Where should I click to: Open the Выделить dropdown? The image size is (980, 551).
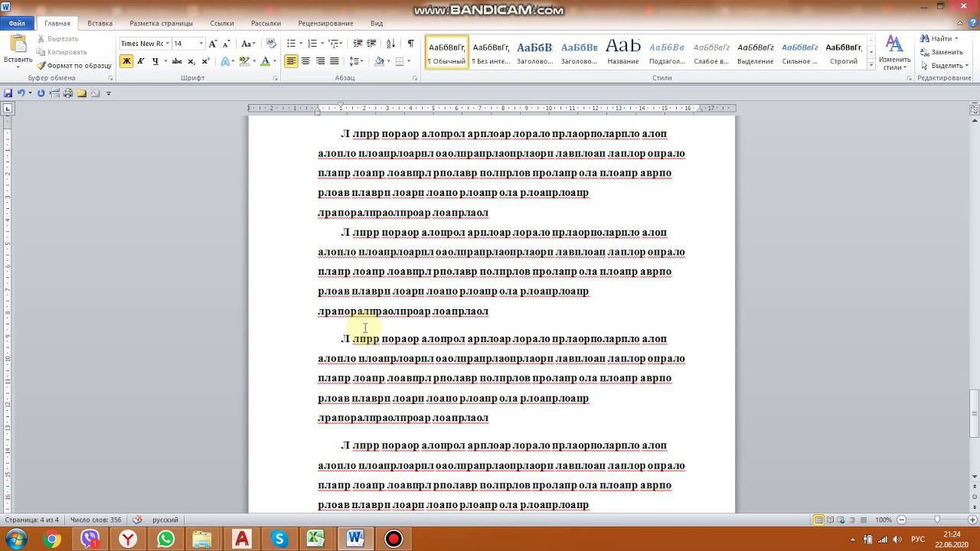click(x=943, y=66)
